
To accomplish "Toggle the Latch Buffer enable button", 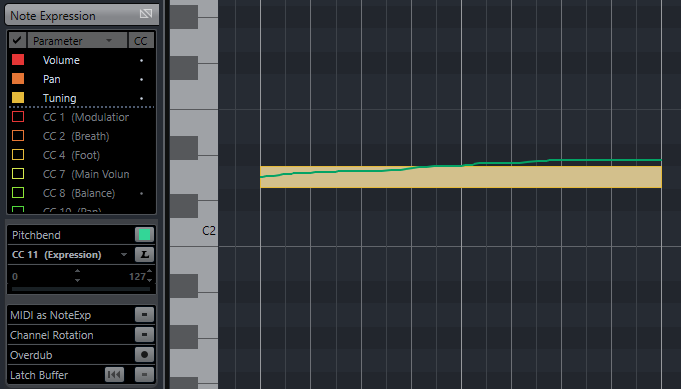I will pyautogui.click(x=144, y=375).
